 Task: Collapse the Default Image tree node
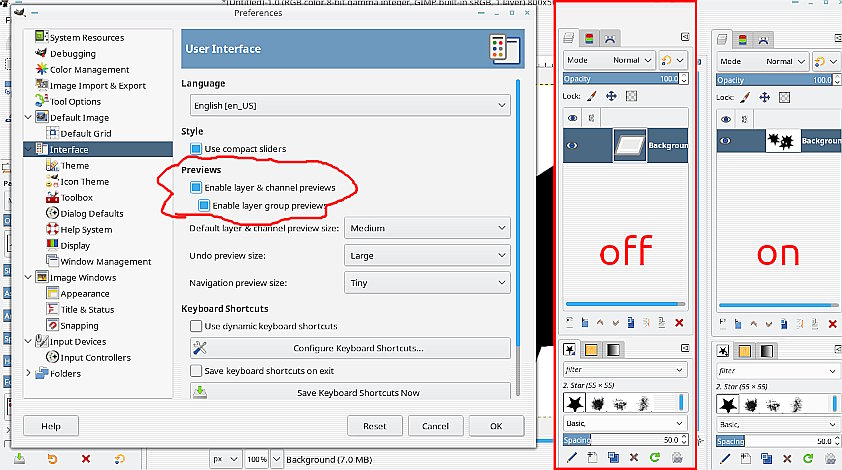pyautogui.click(x=28, y=117)
